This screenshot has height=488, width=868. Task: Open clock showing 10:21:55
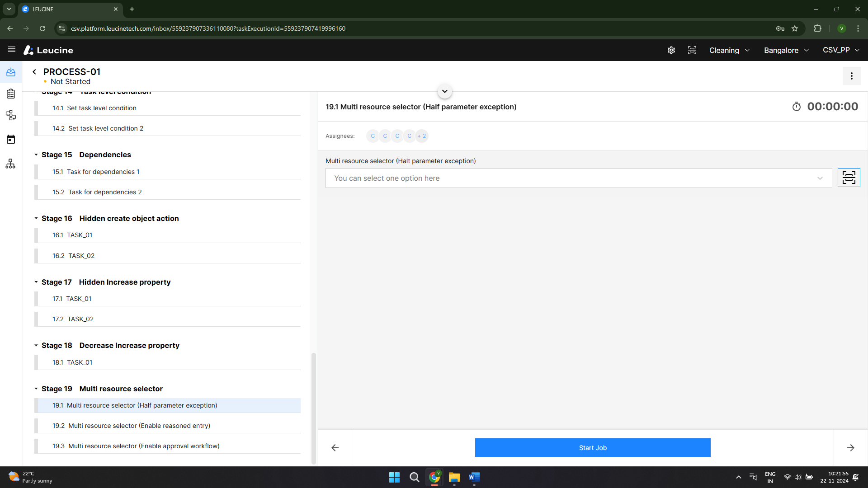coord(834,477)
